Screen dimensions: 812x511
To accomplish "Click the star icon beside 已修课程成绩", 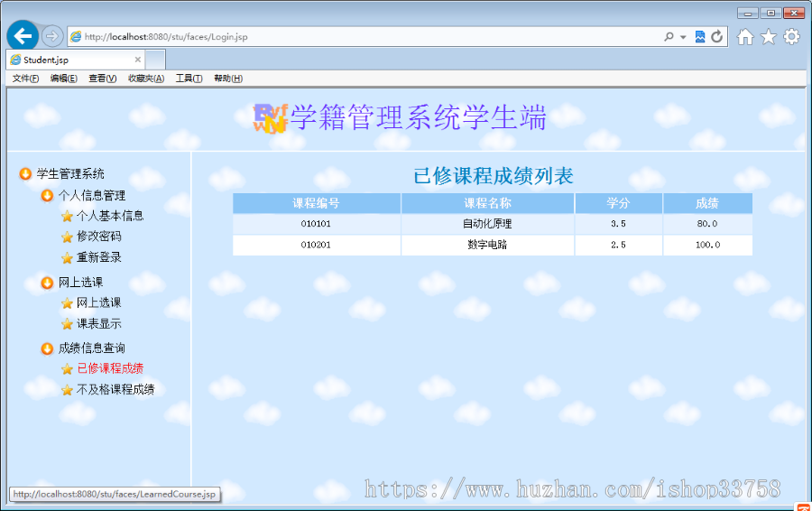I will pos(67,369).
